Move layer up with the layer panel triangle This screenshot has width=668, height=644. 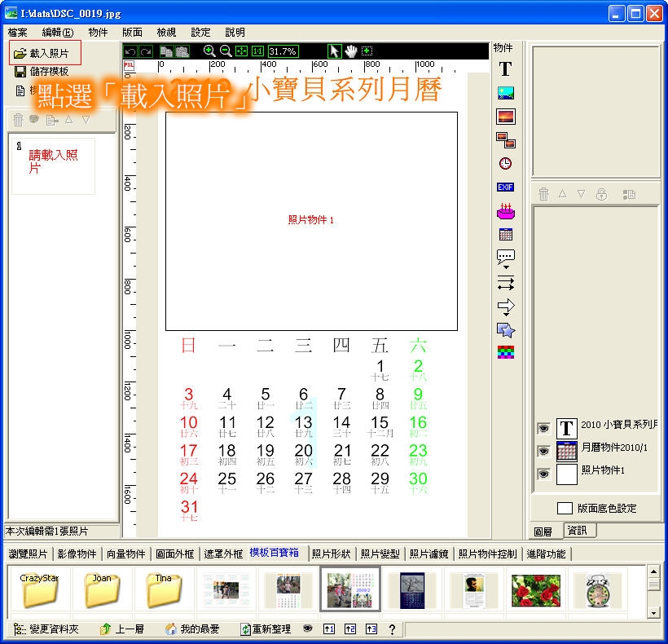562,194
